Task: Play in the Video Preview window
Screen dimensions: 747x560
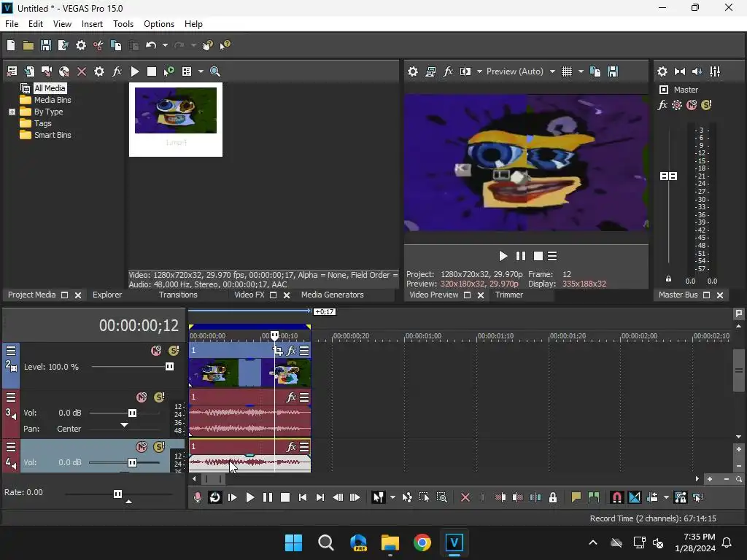Action: 503,256
